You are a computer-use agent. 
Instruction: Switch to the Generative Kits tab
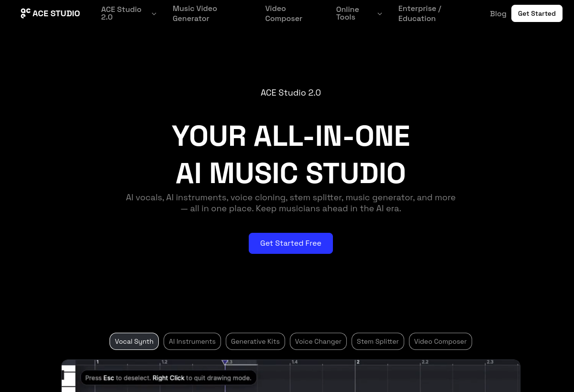point(255,341)
